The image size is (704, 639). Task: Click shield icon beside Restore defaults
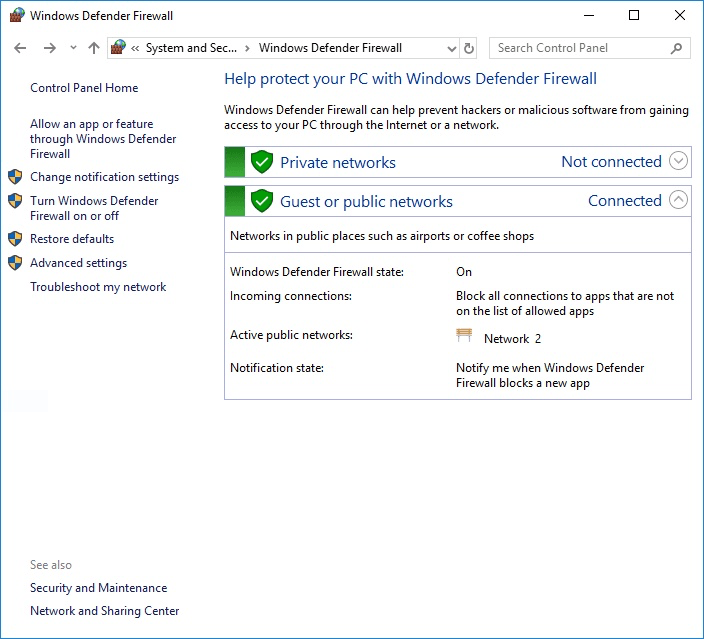15,239
